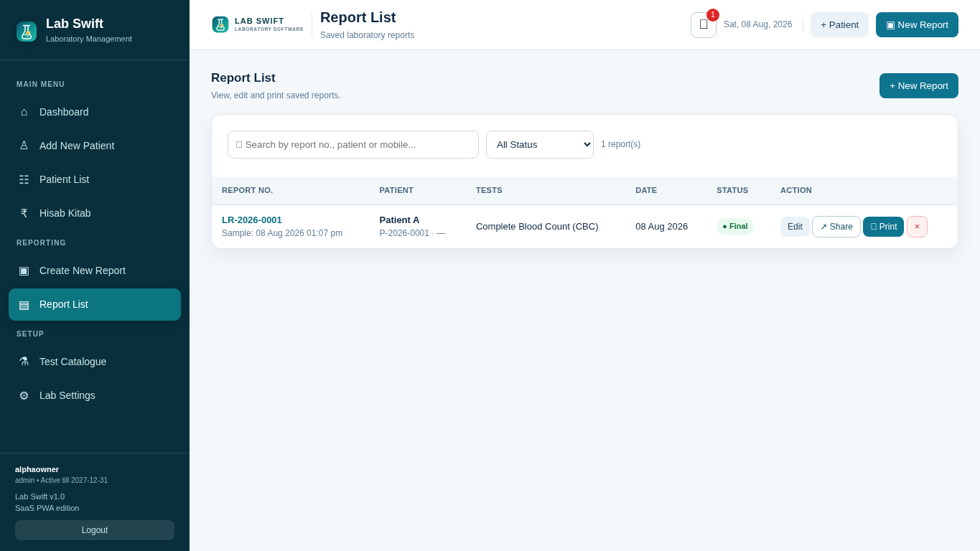Click the Add New Patient person icon
Image resolution: width=980 pixels, height=551 pixels.
[x=24, y=146]
